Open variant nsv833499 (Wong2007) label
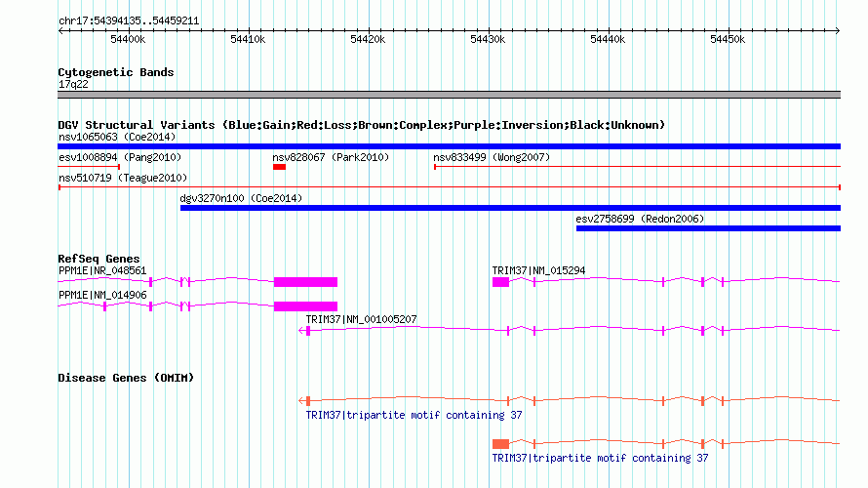The width and height of the screenshot is (868, 488). 492,157
